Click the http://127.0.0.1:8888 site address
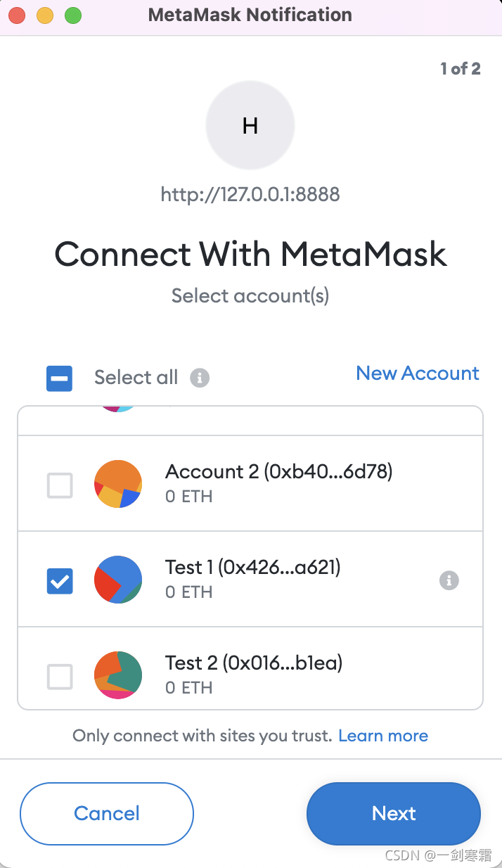Screen dimensions: 502x868 click(x=250, y=194)
